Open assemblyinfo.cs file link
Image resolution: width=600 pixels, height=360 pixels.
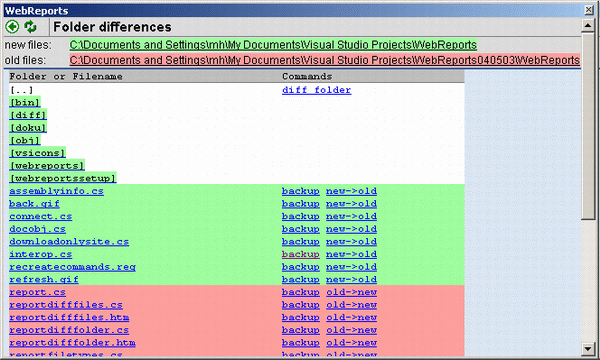56,191
